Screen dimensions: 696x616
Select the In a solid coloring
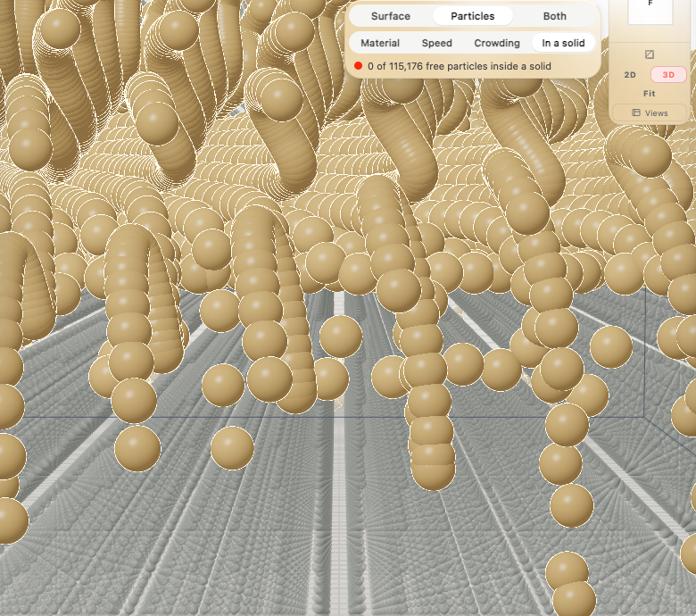563,43
